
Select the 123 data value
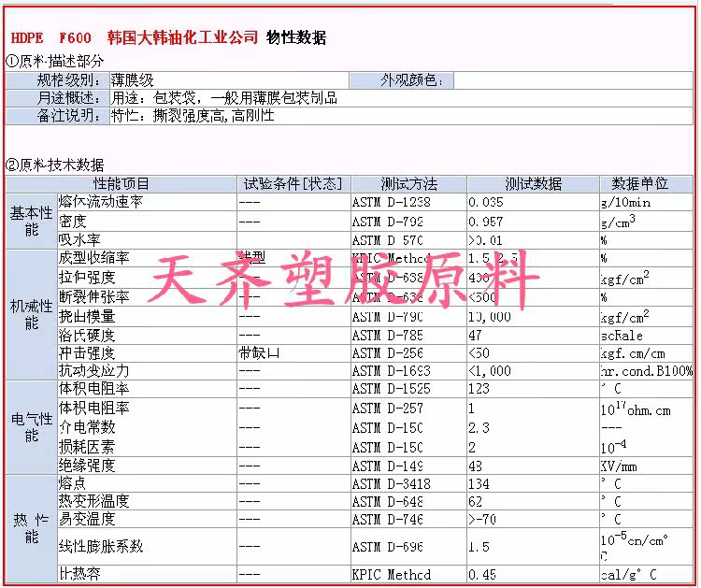click(x=479, y=389)
